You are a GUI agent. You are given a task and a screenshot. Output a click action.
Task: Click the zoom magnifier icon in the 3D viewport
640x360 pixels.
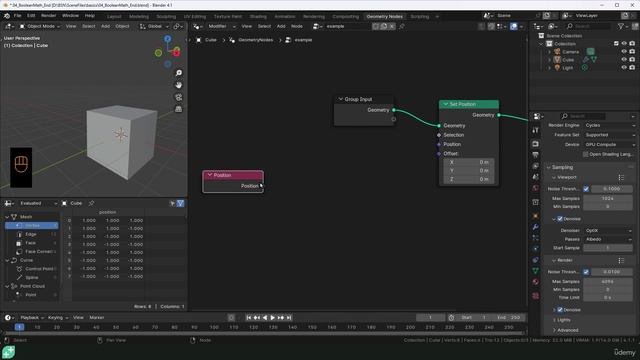pyautogui.click(x=178, y=73)
